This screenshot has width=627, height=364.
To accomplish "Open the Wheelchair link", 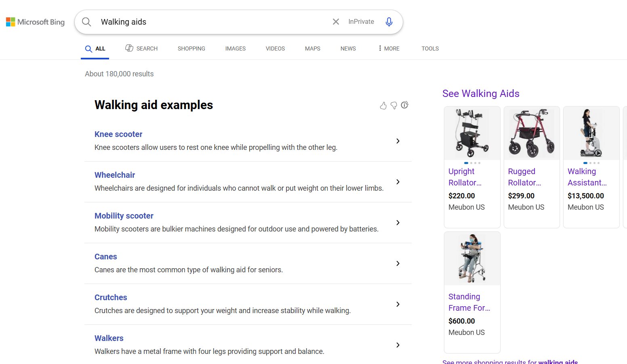I will coord(114,175).
